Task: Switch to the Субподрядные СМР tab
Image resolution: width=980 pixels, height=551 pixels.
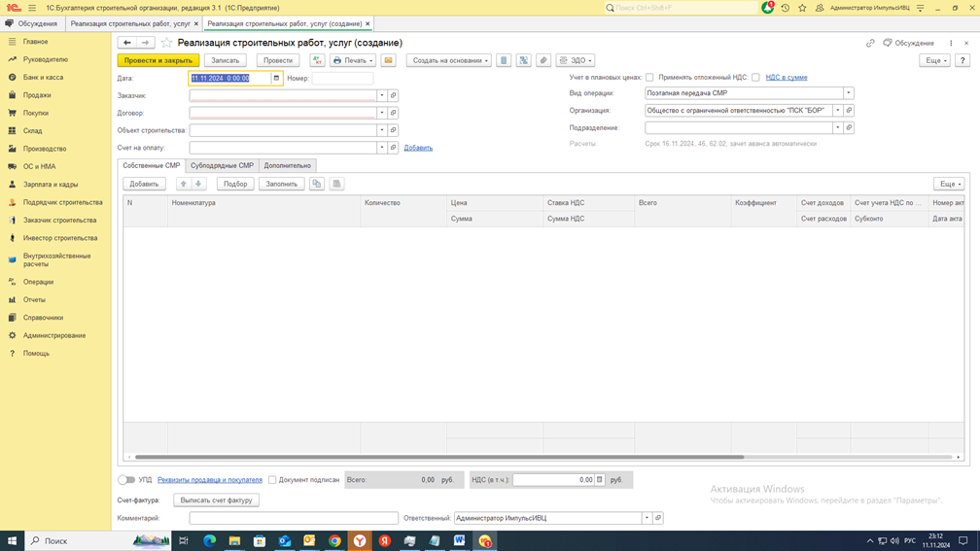Action: click(222, 165)
